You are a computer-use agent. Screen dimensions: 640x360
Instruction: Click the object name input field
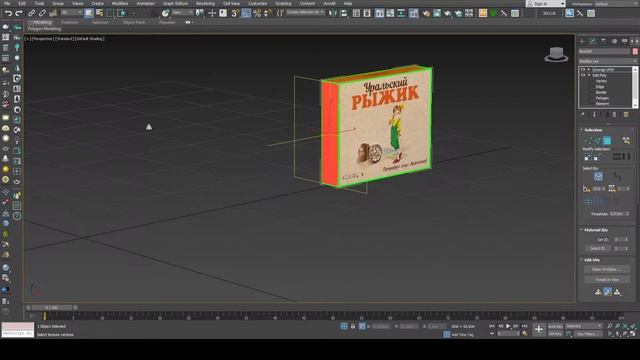pos(604,51)
